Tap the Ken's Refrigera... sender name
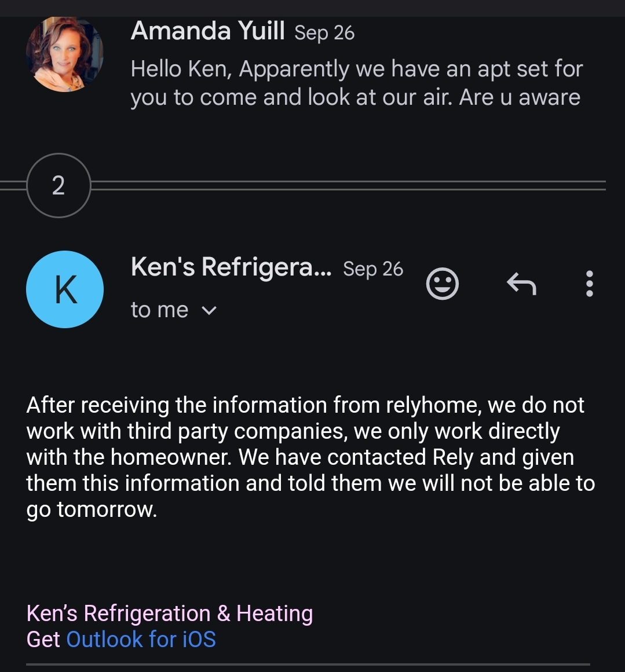625x672 pixels. tap(231, 267)
